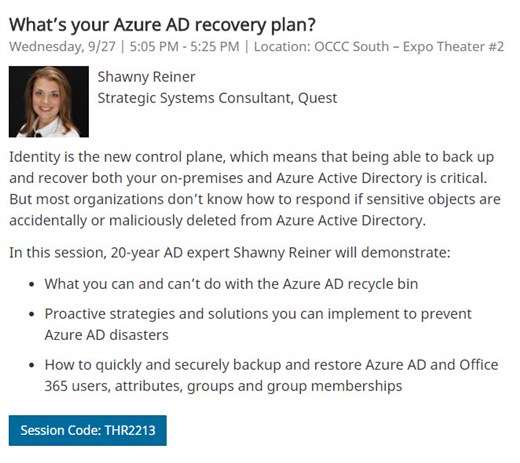The image size is (520, 463).
Task: Click the 'But most organizations don't know' line
Action: [x=255, y=199]
